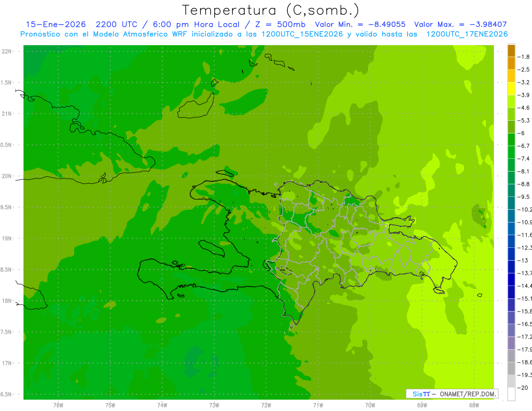Click the 68W longitude label
Image resolution: width=532 pixels, height=411 pixels.
pyautogui.click(x=474, y=405)
